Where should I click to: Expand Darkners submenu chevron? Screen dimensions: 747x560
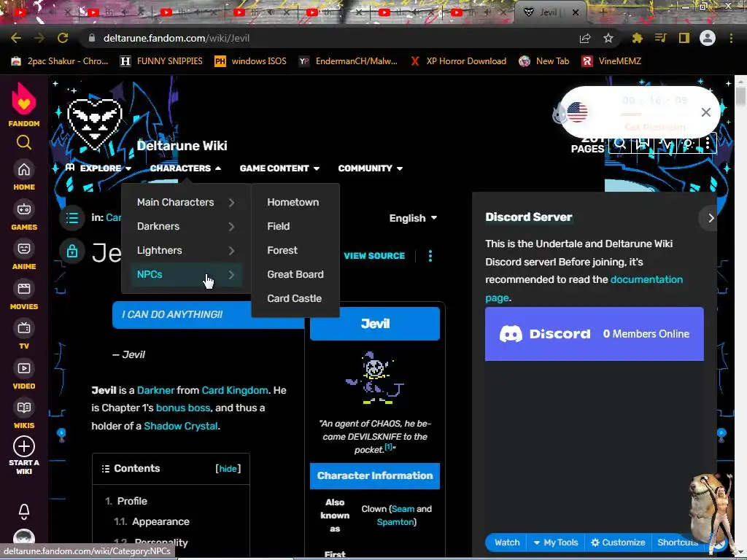[231, 227]
